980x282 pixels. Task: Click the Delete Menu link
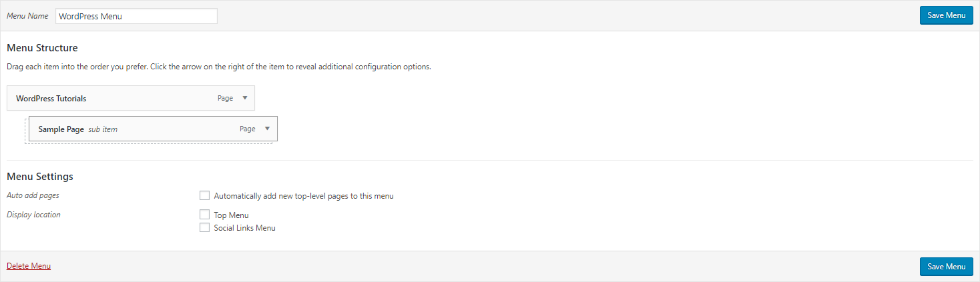[x=29, y=266]
